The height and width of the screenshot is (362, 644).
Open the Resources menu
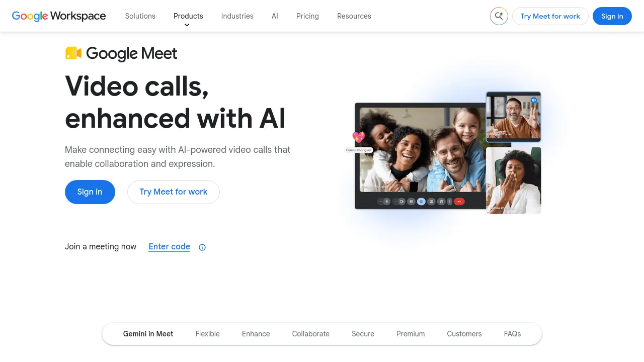354,16
